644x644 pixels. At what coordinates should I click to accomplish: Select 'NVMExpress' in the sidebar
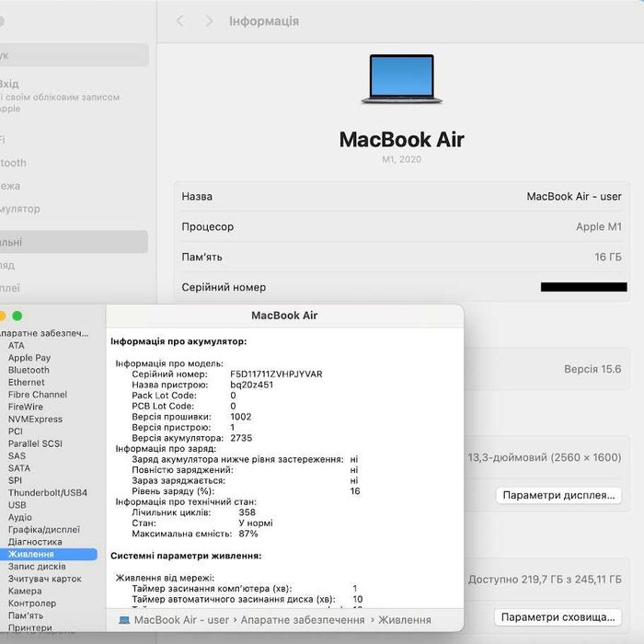35,420
